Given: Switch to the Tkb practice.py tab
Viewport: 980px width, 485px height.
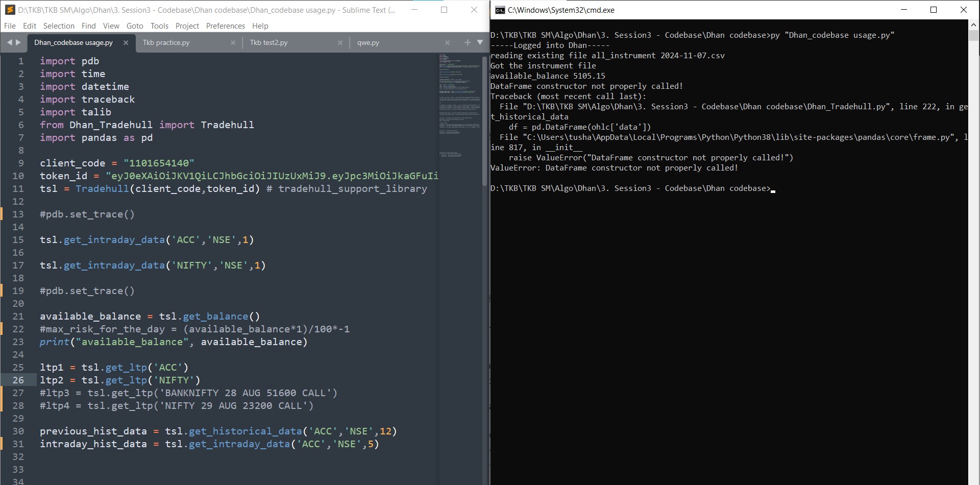Looking at the screenshot, I should tap(166, 43).
